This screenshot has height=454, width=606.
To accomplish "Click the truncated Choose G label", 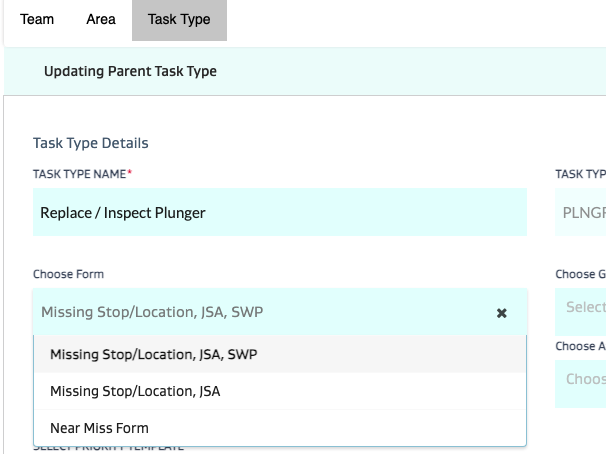I will [x=580, y=274].
